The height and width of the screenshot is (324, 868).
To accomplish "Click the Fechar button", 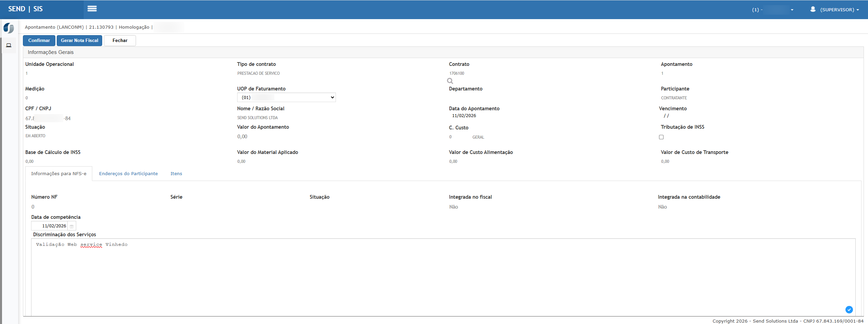I will point(120,40).
